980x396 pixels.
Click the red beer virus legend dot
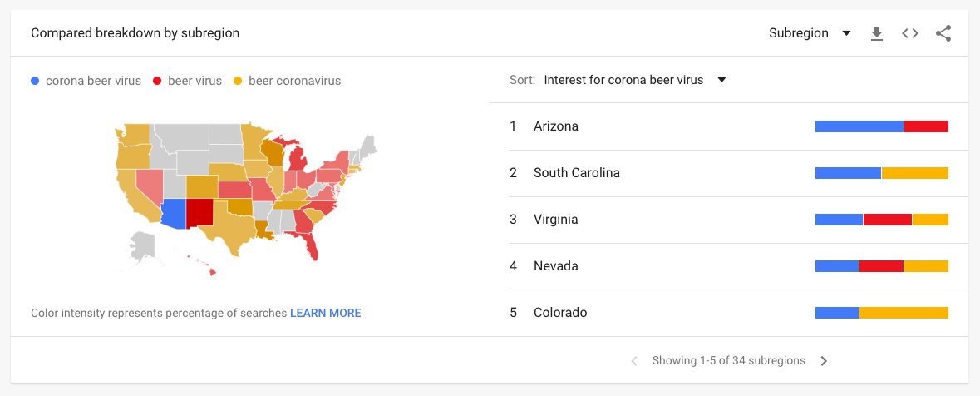point(157,81)
